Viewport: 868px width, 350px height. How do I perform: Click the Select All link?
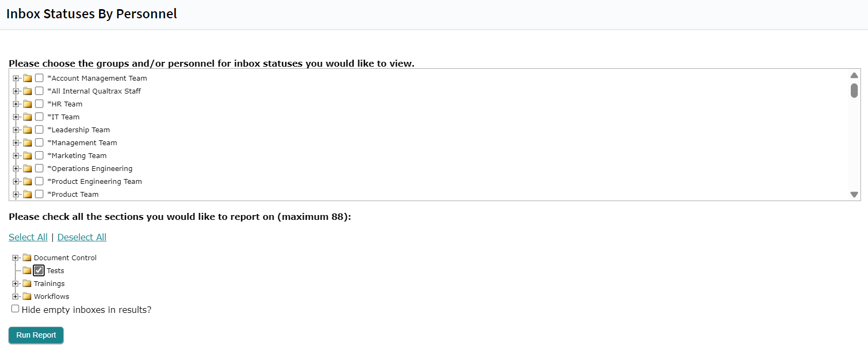tap(28, 237)
